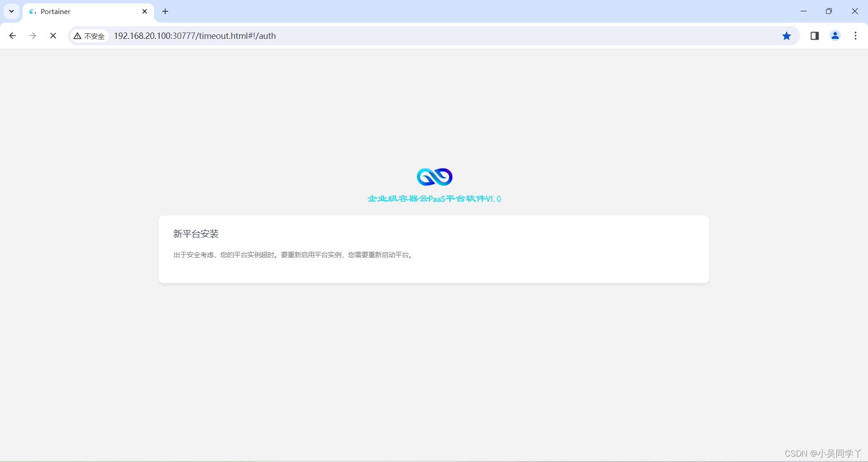Open a new browser tab

point(165,11)
